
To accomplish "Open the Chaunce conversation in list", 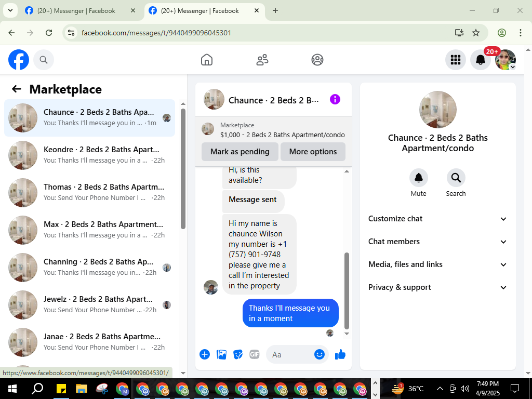I will pos(89,118).
